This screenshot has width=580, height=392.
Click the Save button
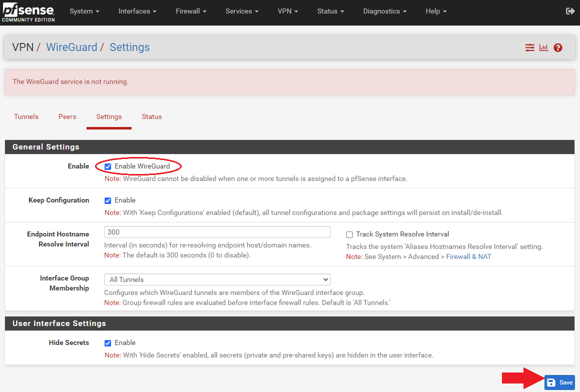click(559, 382)
